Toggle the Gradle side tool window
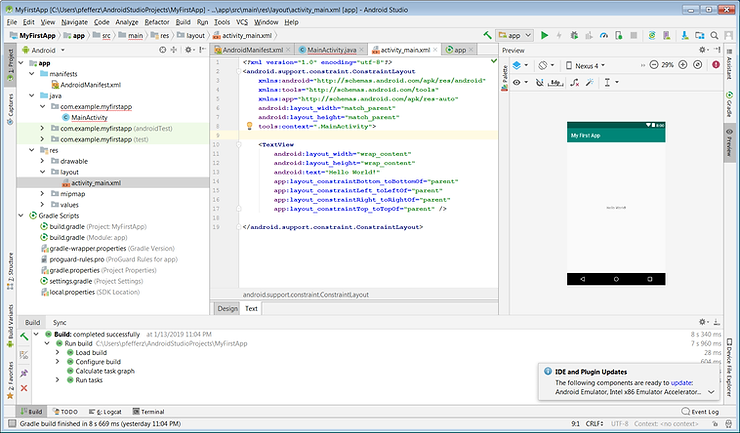The width and height of the screenshot is (740, 433). [729, 105]
